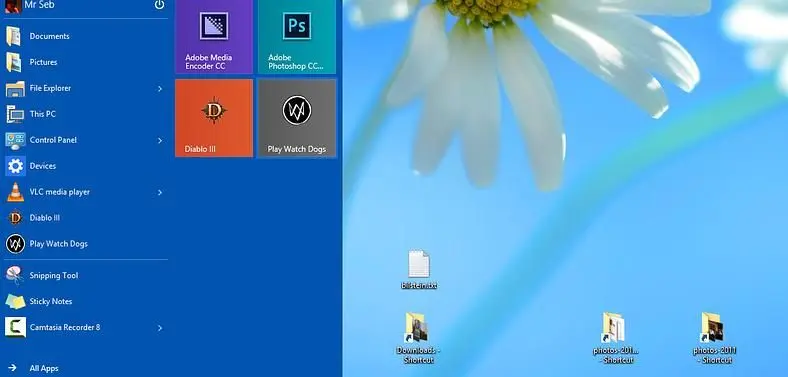Viewport: 788px width, 377px height.
Task: Open the Pictures folder icon
Action: tap(14, 62)
